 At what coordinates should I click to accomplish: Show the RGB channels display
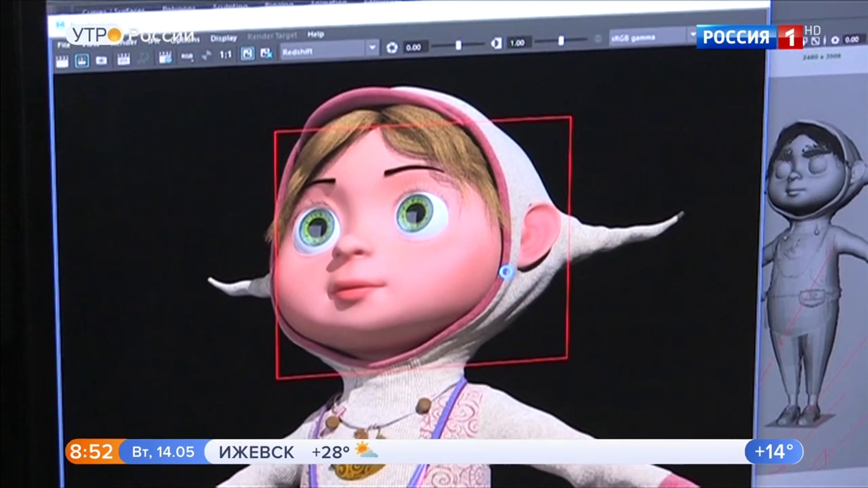(187, 56)
